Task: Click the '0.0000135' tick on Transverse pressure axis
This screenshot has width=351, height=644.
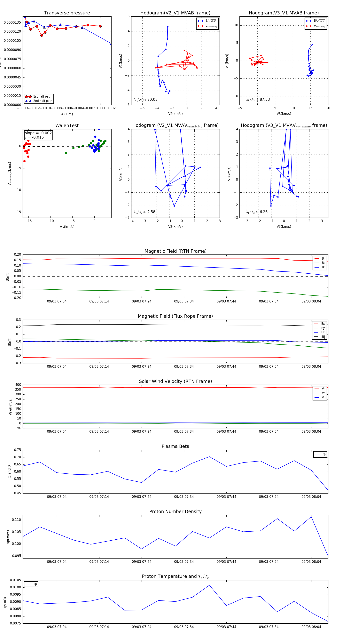Action: [12, 22]
